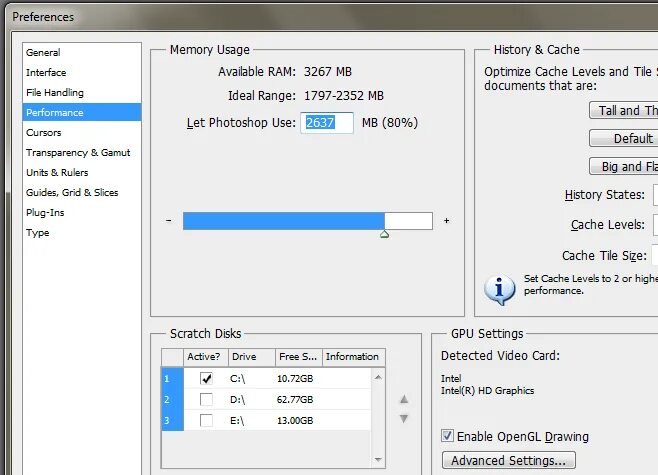658x475 pixels.
Task: Click the minus button beside memory slider
Action: 169,220
